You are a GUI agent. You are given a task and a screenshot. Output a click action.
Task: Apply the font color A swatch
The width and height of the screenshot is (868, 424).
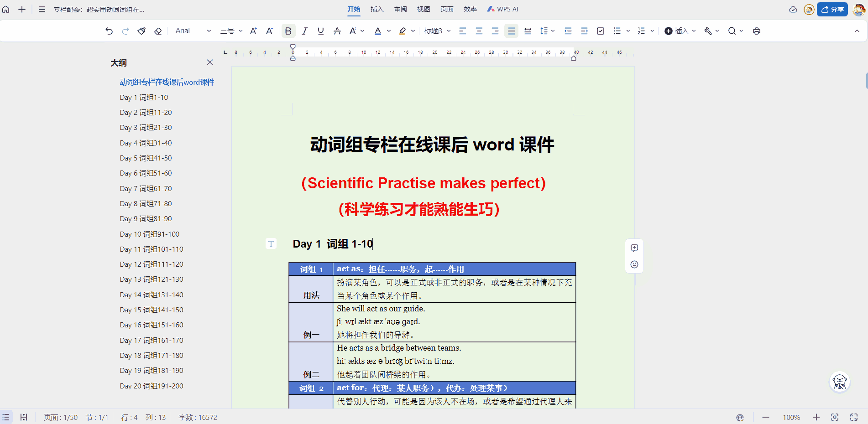click(378, 31)
